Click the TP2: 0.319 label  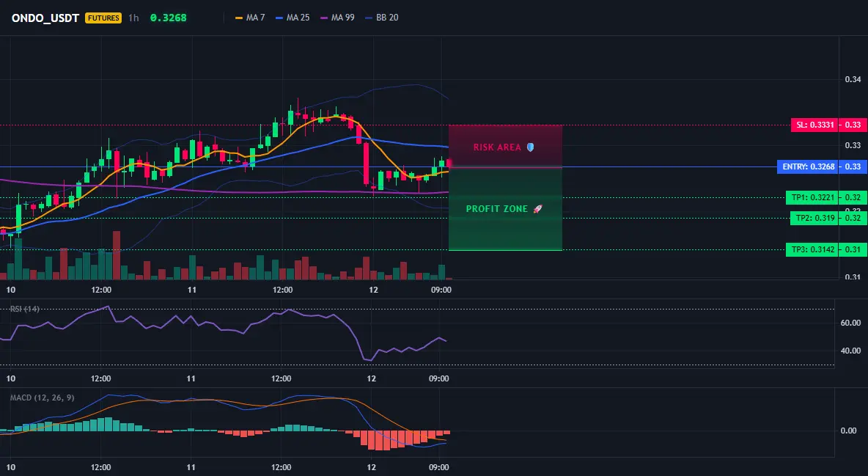814,218
